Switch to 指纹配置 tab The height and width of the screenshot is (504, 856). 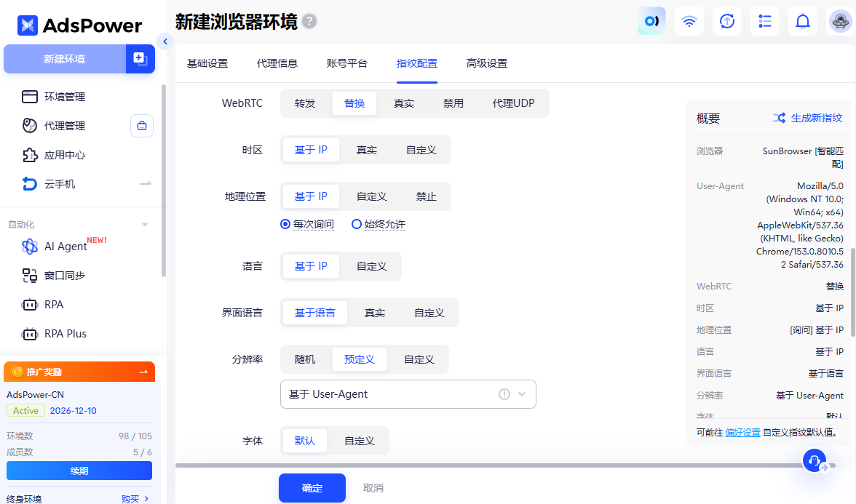click(417, 63)
